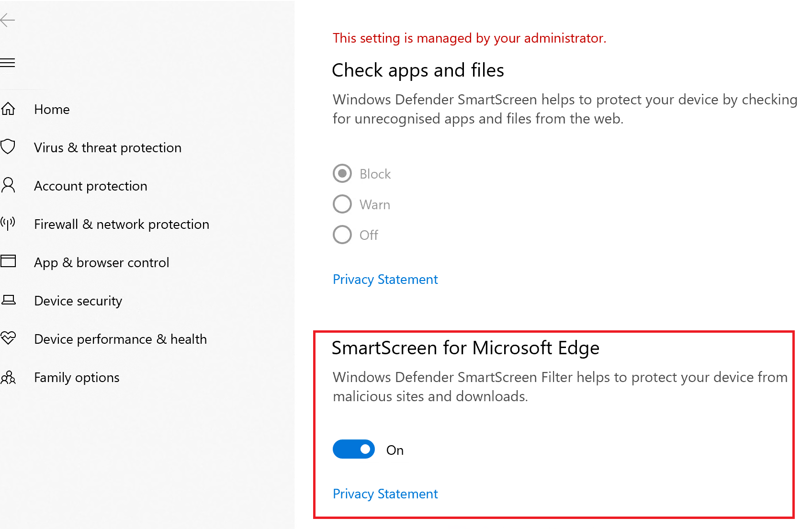
Task: Go to Firewall & network protection
Action: tap(122, 224)
